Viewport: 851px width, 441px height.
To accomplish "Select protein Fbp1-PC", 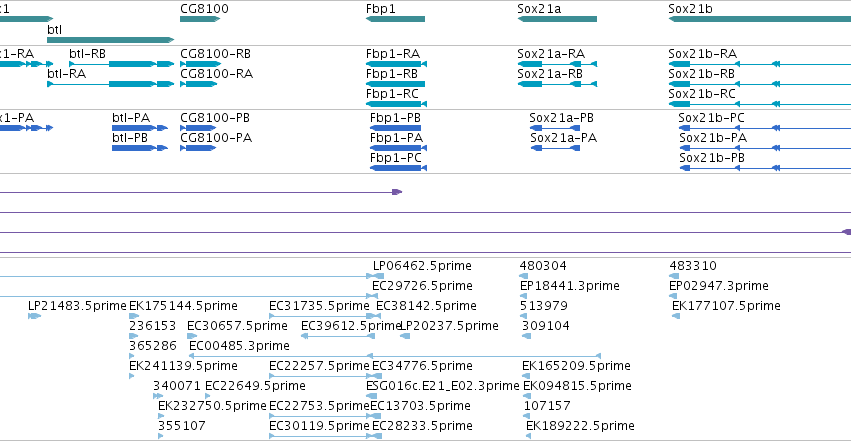I will (x=396, y=157).
